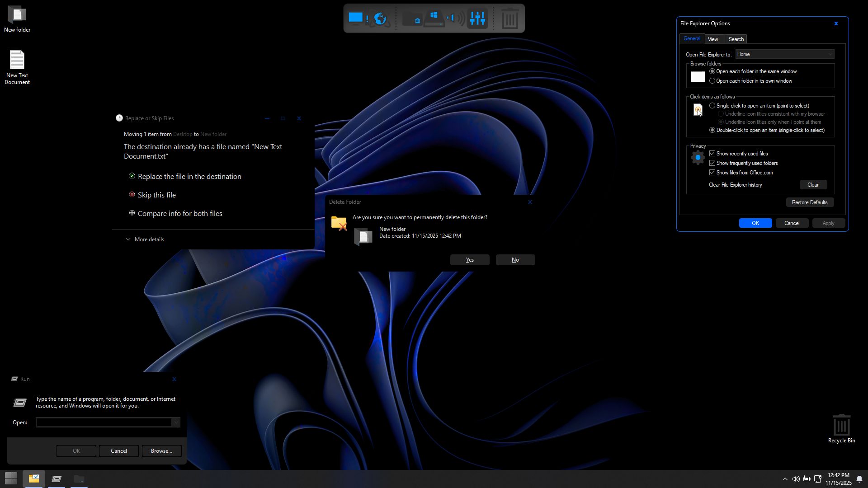Image resolution: width=868 pixels, height=488 pixels.
Task: Click the Windows drive icon in dock
Action: click(434, 19)
